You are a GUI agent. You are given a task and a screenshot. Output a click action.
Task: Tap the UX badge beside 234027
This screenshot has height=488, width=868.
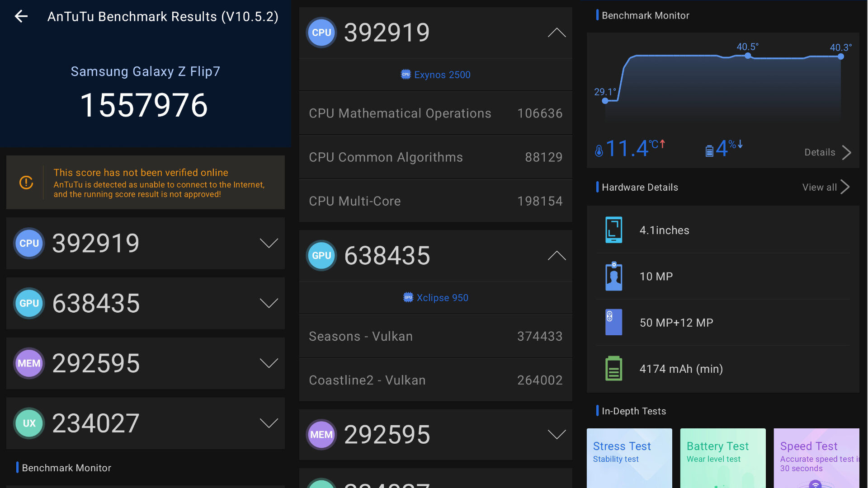[29, 423]
